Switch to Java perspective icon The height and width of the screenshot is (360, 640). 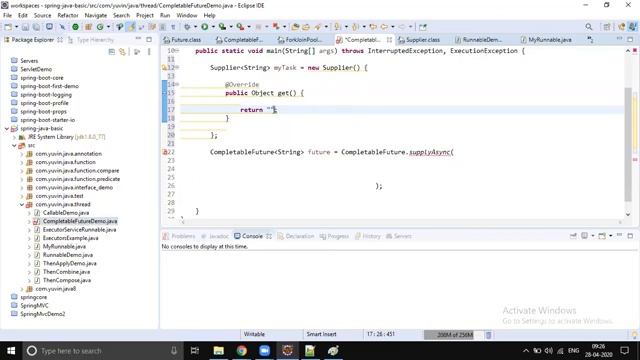[632, 27]
